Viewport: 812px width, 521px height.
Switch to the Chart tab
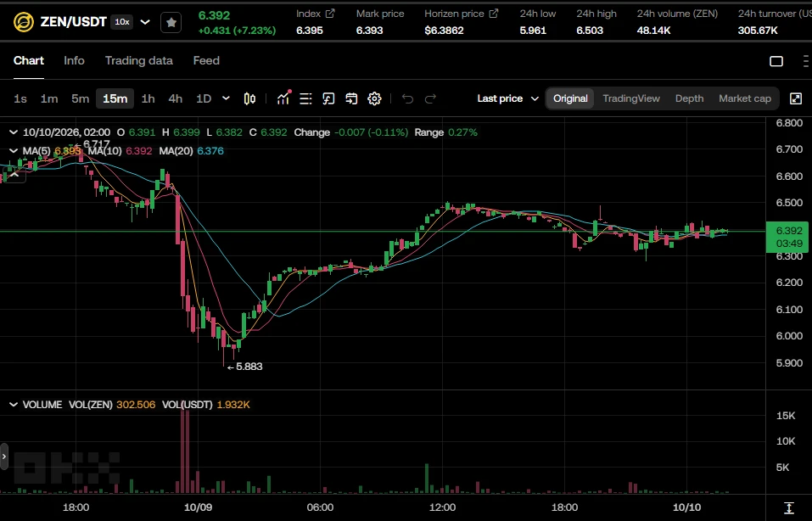tap(29, 60)
